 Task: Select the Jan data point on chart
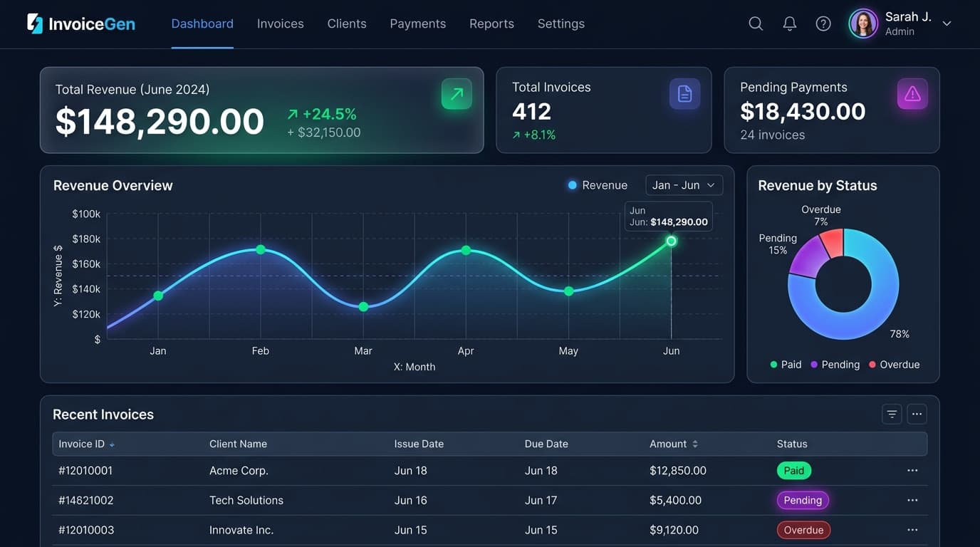pyautogui.click(x=158, y=296)
